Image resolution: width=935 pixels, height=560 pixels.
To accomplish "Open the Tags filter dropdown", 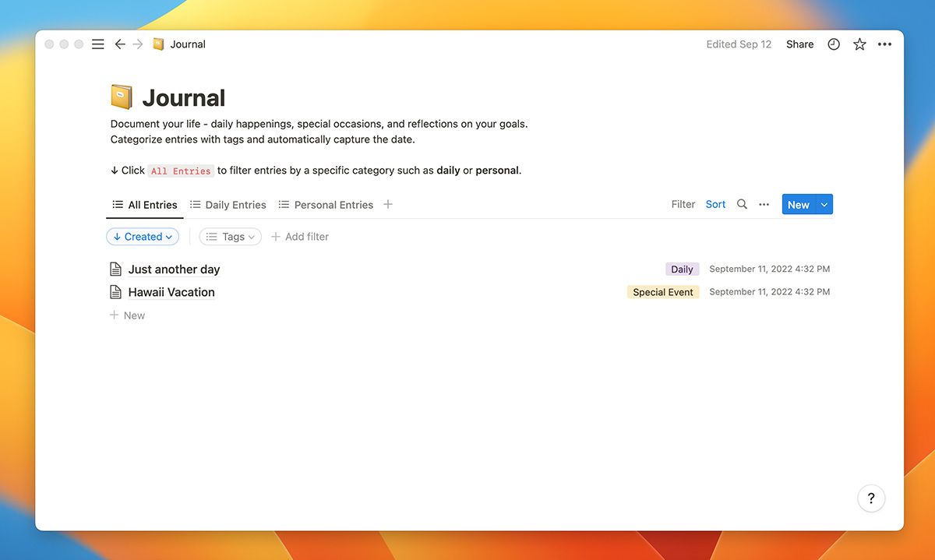I will [231, 237].
